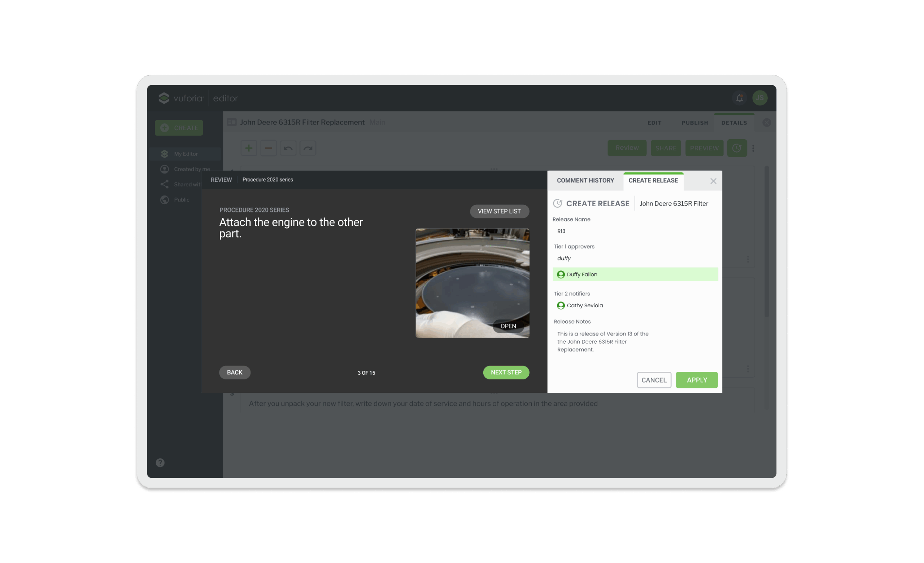Viewport: 924px width, 563px height.
Task: Click the help question mark icon
Action: [160, 462]
